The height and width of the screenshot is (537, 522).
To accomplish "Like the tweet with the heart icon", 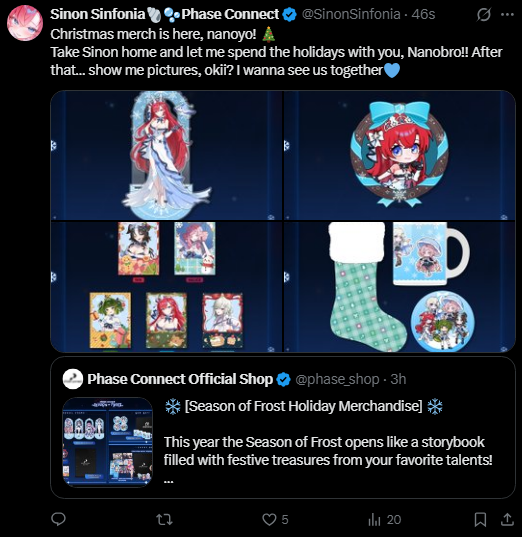I will coord(269,519).
